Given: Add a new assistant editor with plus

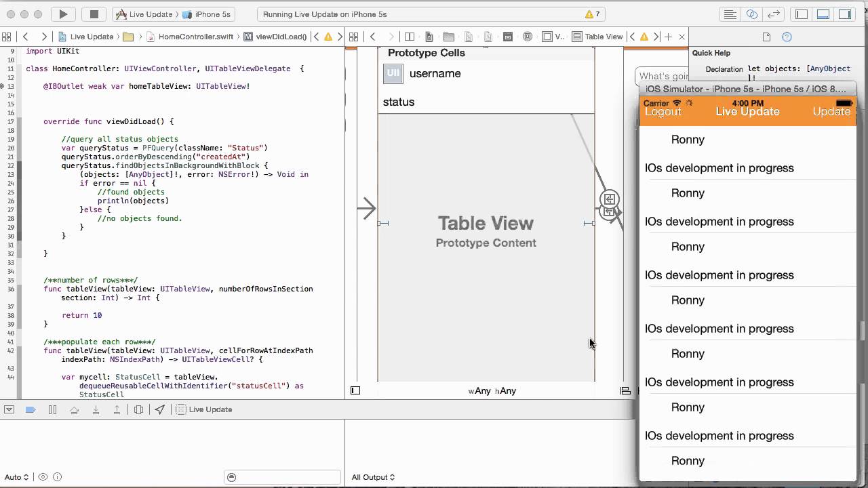Looking at the screenshot, I should click(x=668, y=37).
